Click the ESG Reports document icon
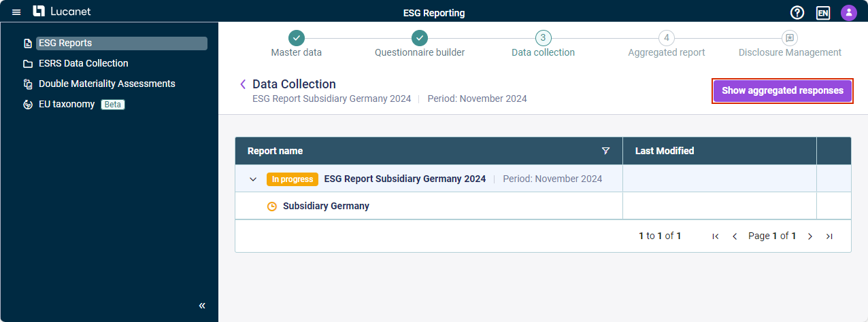 click(28, 43)
